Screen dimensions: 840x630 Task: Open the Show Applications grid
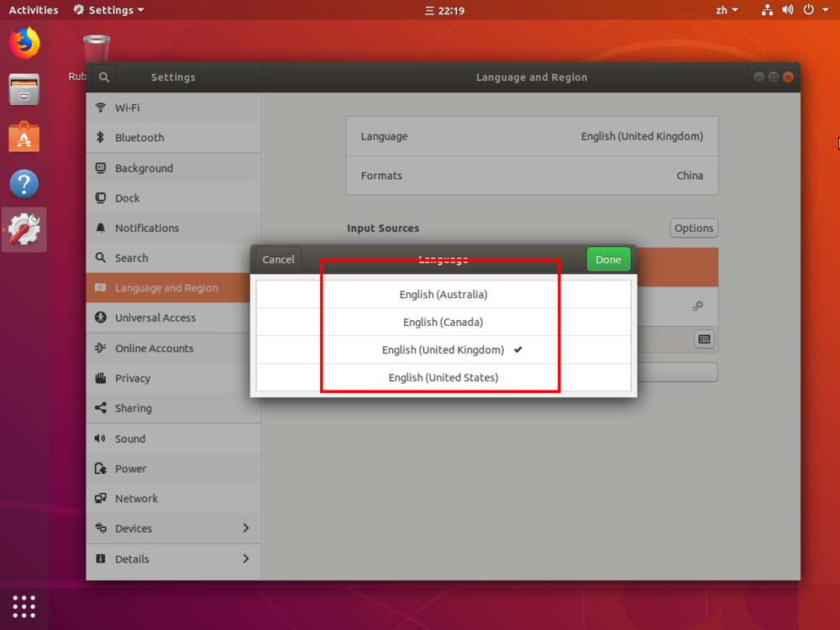pyautogui.click(x=23, y=606)
